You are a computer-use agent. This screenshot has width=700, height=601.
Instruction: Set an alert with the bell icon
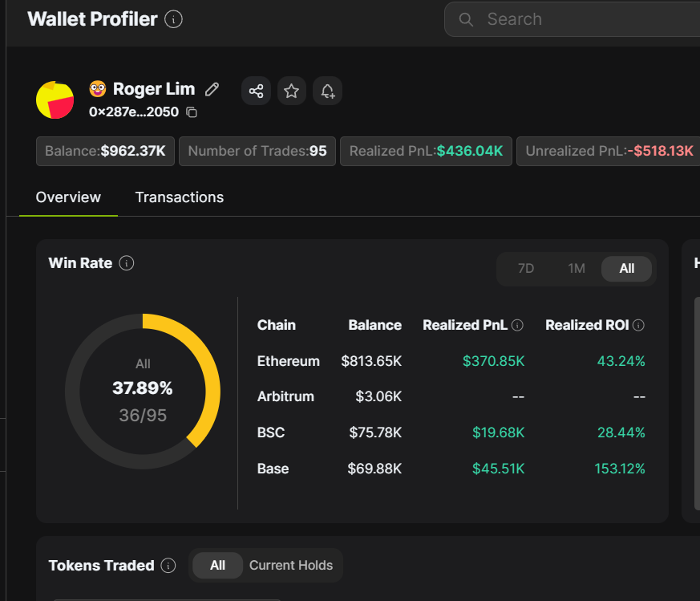click(x=327, y=91)
